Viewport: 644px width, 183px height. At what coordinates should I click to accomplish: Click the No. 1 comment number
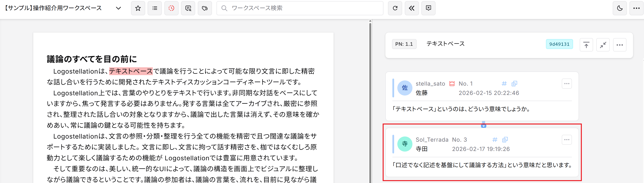[465, 84]
